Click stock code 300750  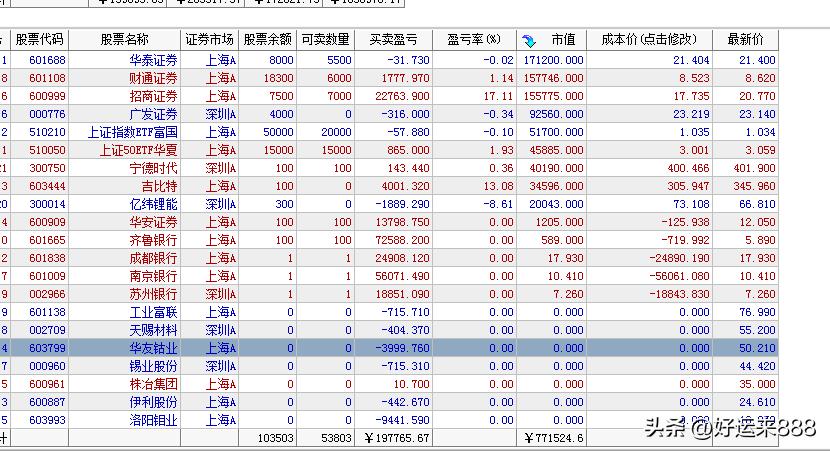coord(47,168)
